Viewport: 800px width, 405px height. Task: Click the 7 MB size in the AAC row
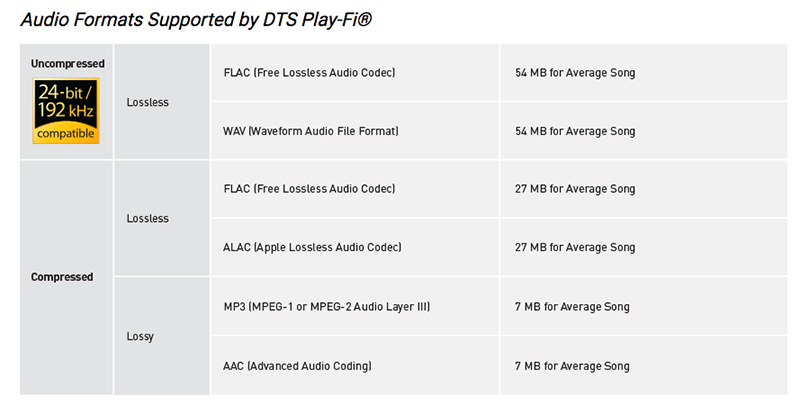pyautogui.click(x=573, y=365)
